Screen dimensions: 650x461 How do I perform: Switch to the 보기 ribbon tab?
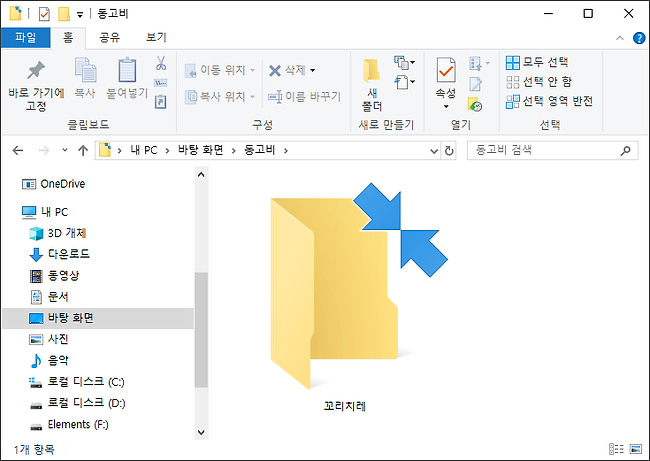coord(156,38)
